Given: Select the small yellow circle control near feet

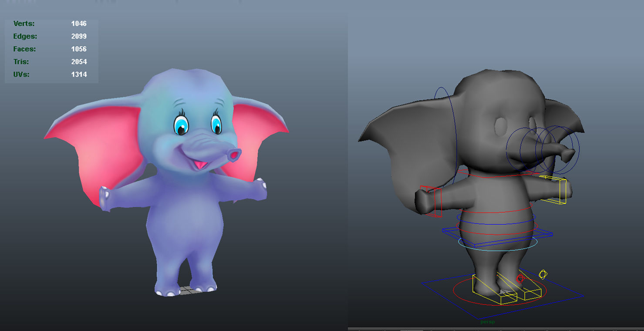Looking at the screenshot, I should (543, 274).
